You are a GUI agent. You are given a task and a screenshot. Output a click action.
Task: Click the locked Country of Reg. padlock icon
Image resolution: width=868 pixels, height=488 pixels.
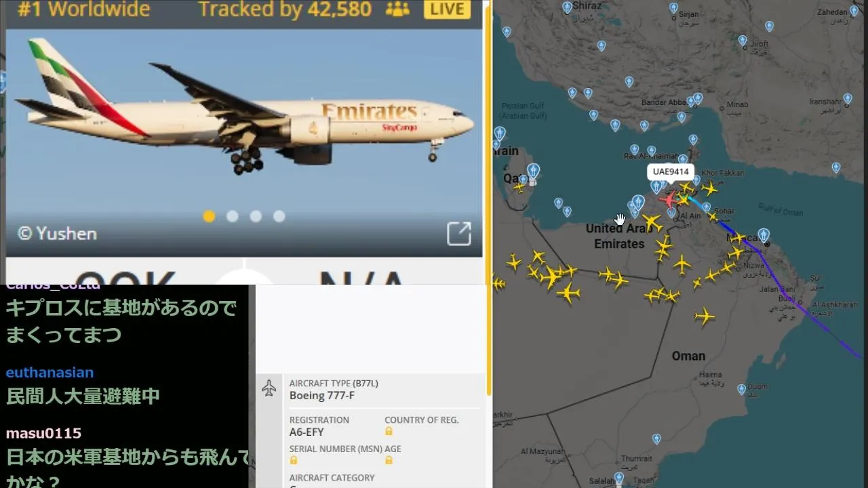389,431
